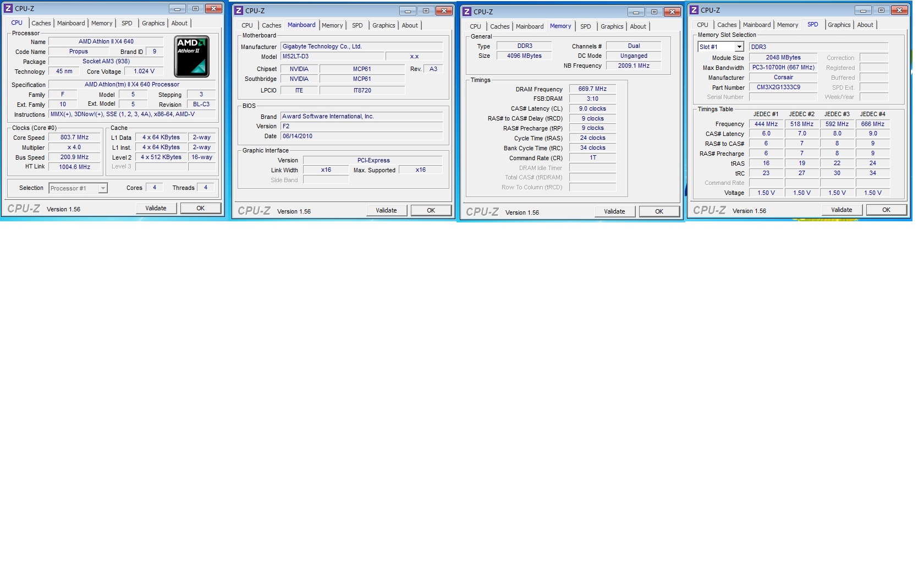Click the graphic interface version 'PCI-Express'
The image size is (924, 578).
[x=373, y=160]
